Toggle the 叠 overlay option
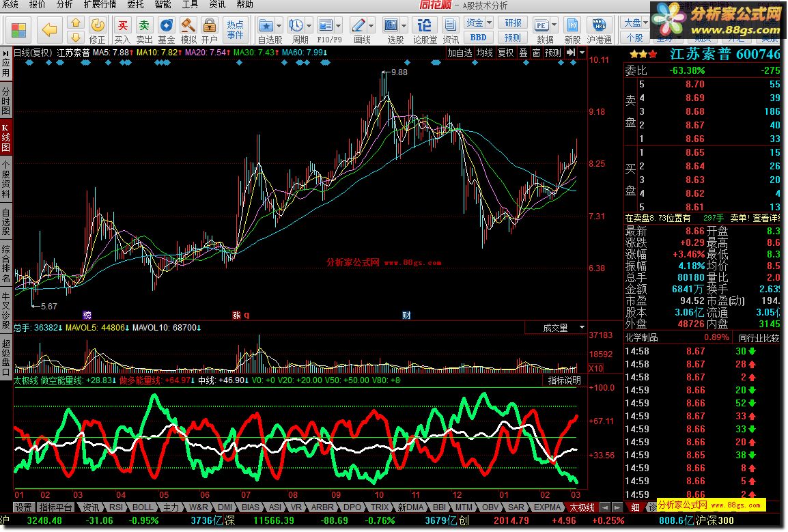 (x=523, y=53)
